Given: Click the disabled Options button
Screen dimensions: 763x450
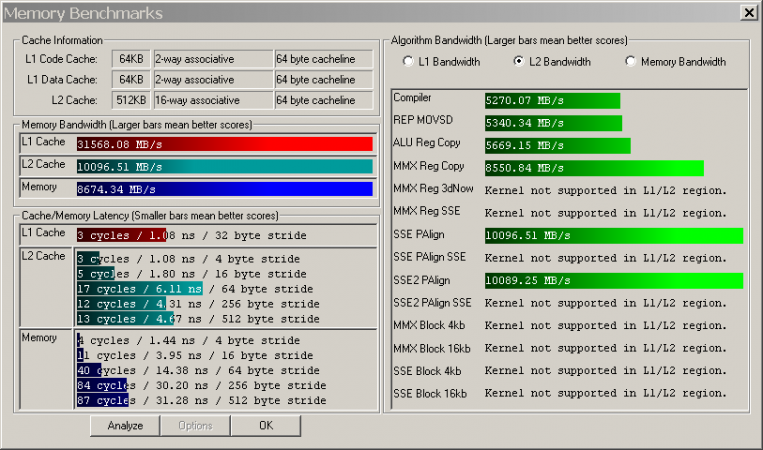Looking at the screenshot, I should pyautogui.click(x=195, y=426).
